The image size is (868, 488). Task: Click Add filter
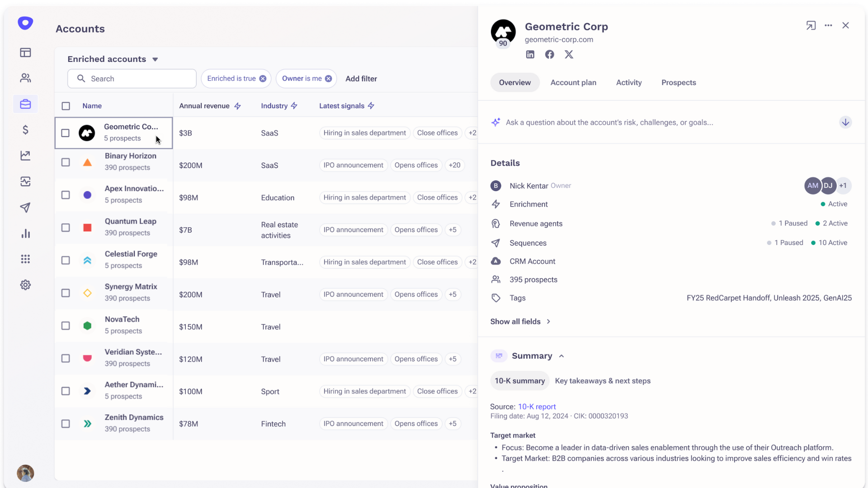(361, 79)
